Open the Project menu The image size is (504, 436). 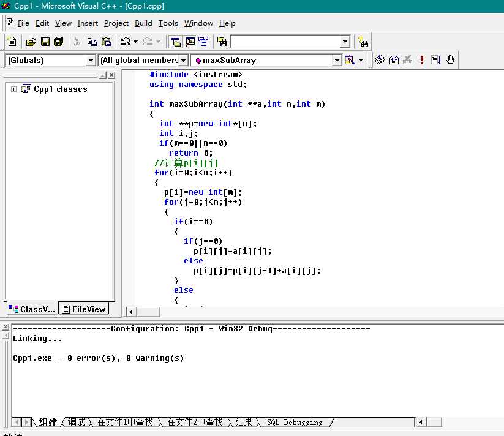tap(116, 23)
